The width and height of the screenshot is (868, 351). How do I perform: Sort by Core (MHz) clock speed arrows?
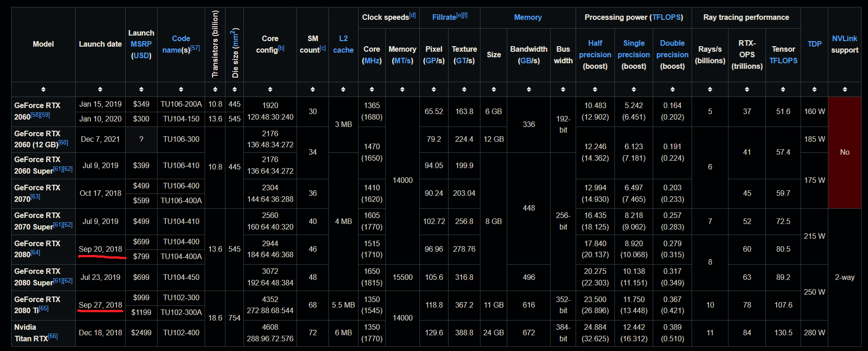[x=372, y=89]
